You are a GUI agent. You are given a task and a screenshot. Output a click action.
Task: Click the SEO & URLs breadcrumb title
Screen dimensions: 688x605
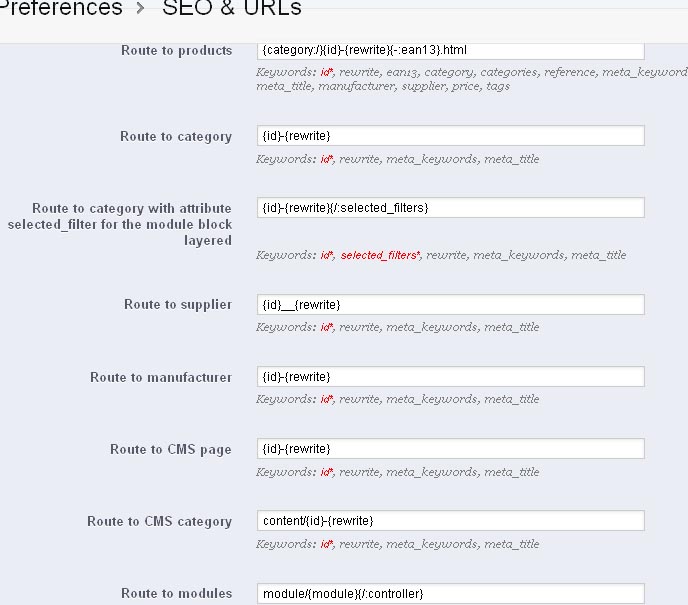[231, 9]
